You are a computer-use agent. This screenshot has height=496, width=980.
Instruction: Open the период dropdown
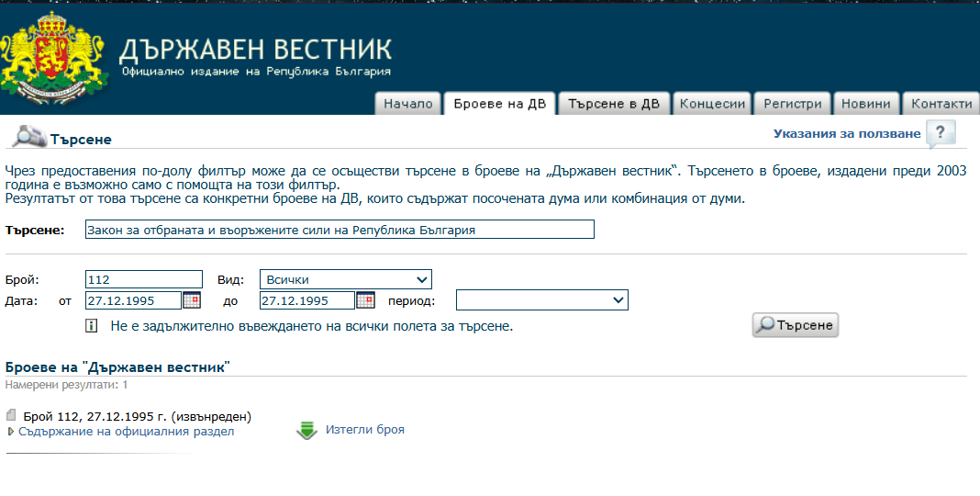542,300
